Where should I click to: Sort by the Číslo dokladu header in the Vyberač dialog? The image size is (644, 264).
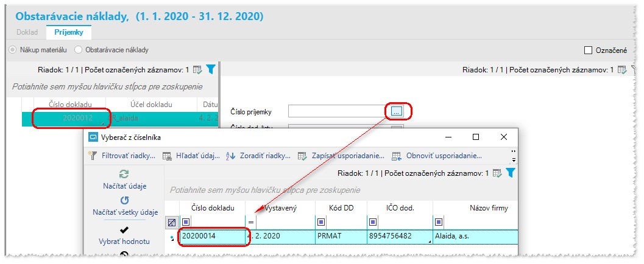pos(213,208)
